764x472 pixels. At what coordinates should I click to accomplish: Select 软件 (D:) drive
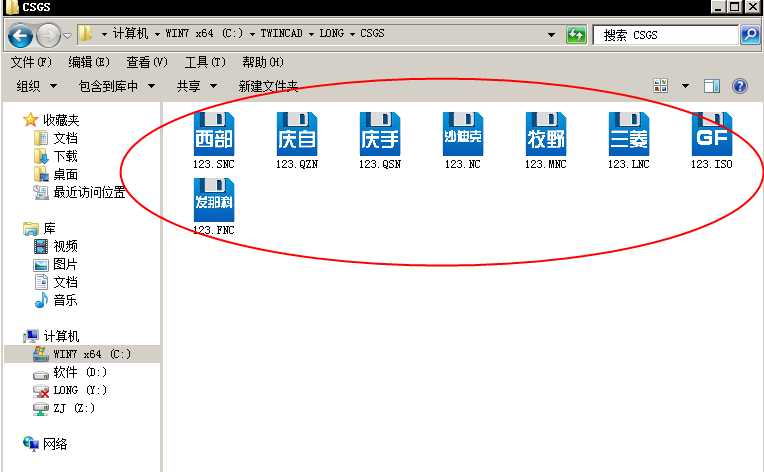coord(70,373)
